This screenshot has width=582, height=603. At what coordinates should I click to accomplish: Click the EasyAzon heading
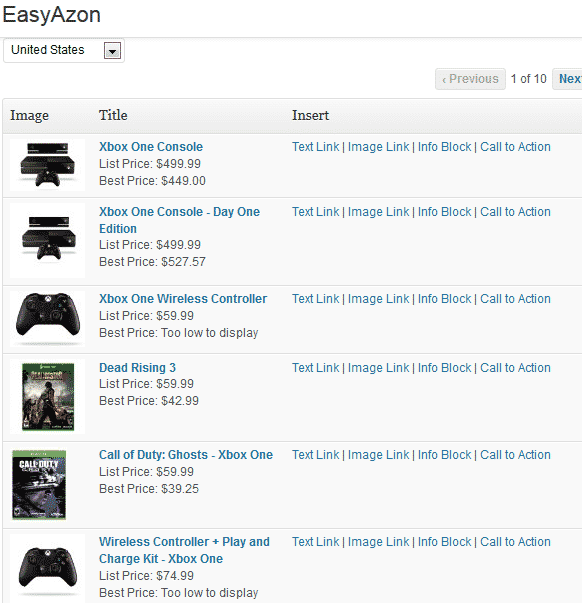[x=52, y=15]
